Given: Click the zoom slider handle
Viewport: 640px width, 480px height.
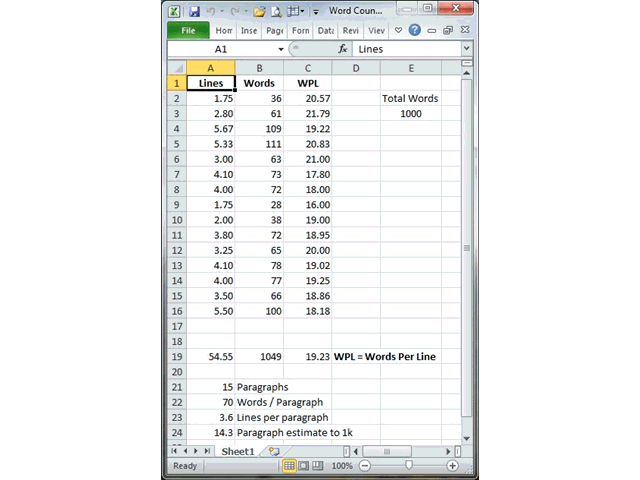Looking at the screenshot, I should (x=409, y=466).
